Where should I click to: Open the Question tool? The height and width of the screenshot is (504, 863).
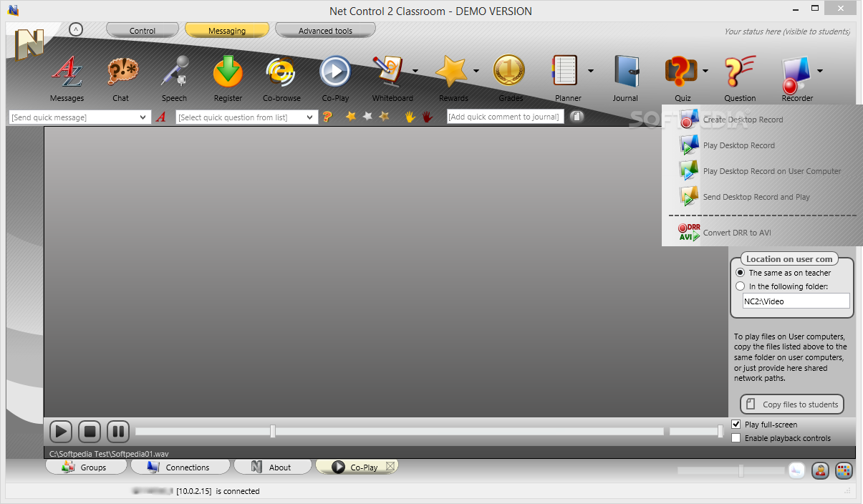click(740, 77)
